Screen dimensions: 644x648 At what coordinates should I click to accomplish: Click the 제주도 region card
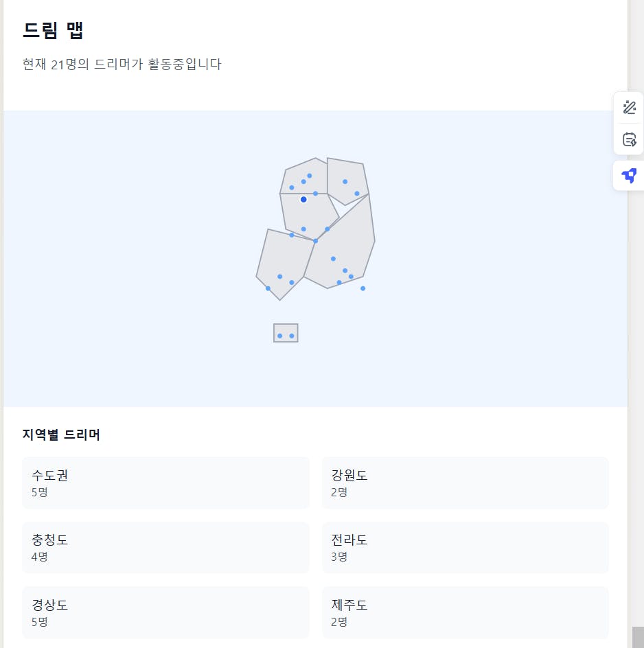click(x=465, y=612)
